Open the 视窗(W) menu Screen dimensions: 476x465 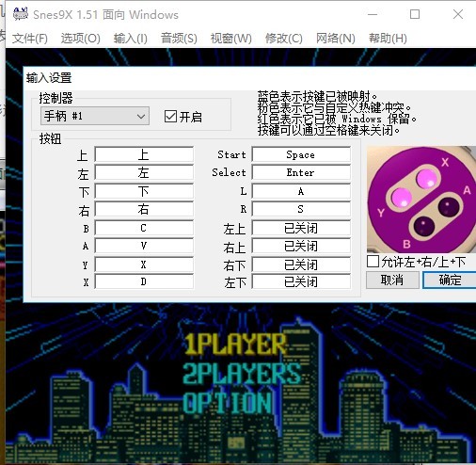(231, 39)
